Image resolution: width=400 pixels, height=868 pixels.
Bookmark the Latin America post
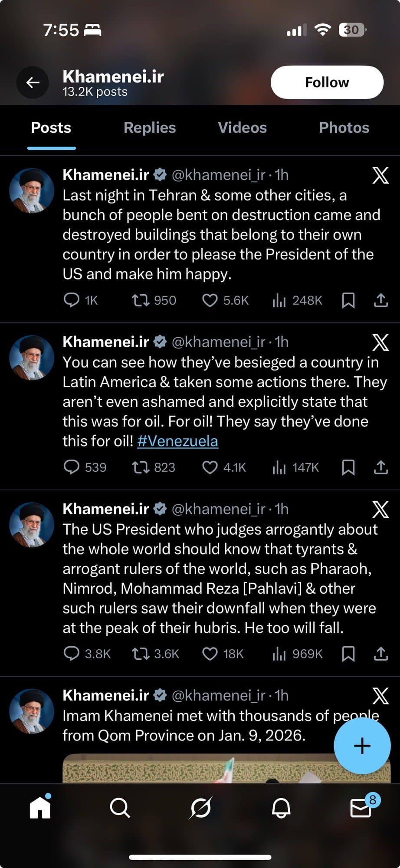[348, 467]
